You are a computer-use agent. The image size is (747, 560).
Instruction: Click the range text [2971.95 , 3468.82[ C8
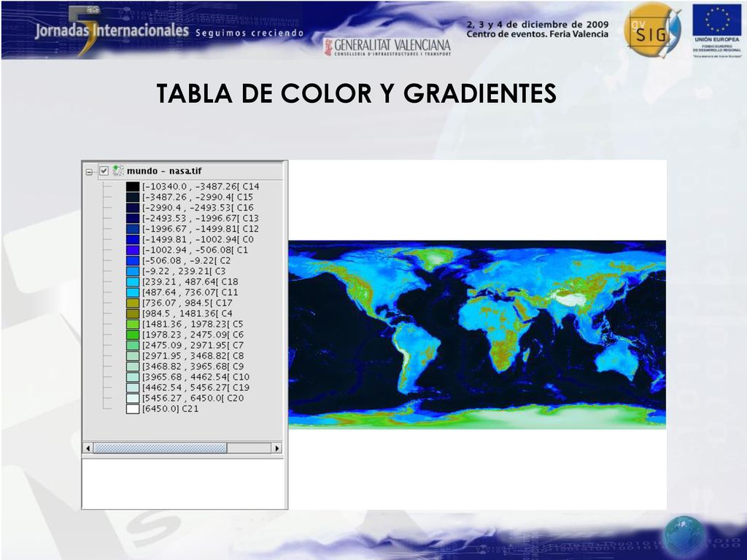[x=193, y=356]
